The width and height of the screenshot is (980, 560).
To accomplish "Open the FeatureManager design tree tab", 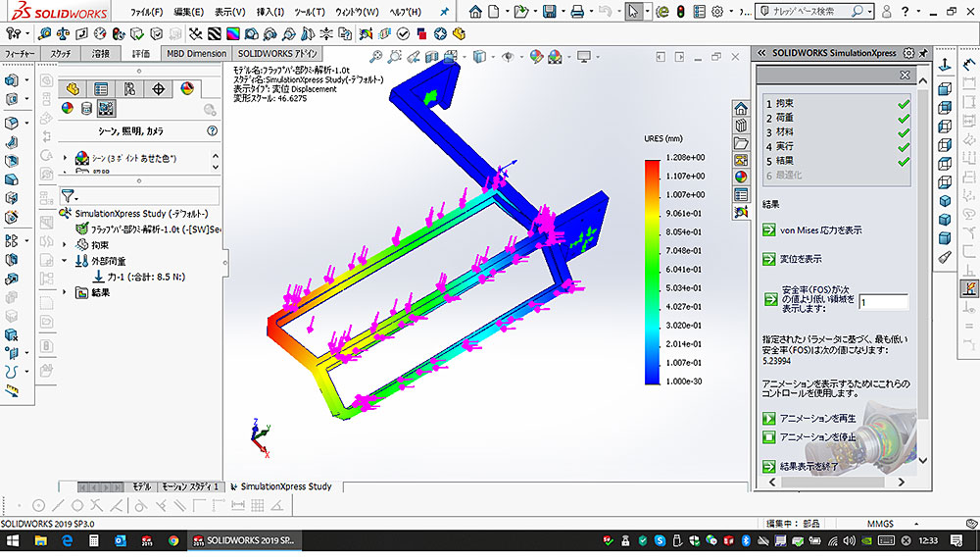I will click(73, 89).
